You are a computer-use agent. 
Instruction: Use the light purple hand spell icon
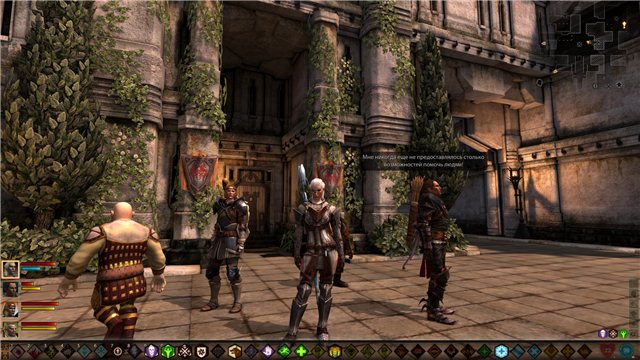pyautogui.click(x=268, y=351)
